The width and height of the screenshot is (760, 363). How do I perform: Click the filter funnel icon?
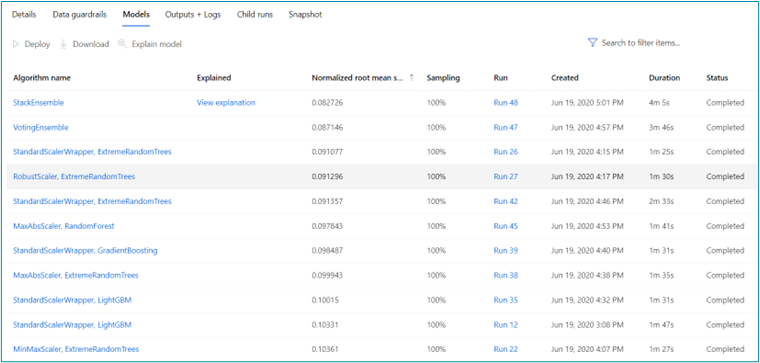coord(592,43)
